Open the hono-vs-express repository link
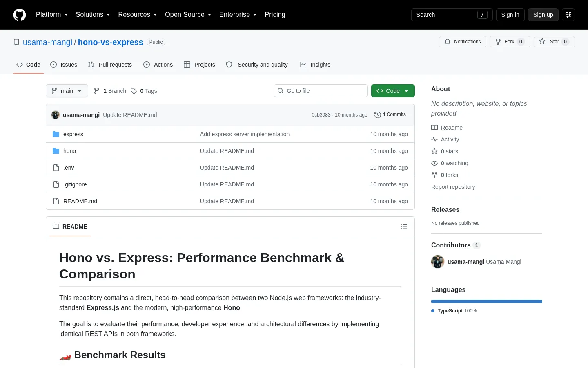 (111, 42)
